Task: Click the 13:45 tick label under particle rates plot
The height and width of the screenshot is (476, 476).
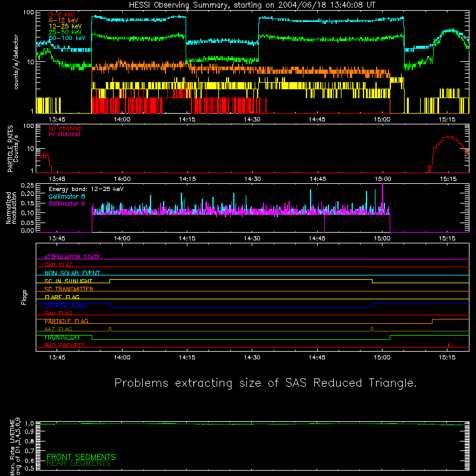Action: tap(57, 179)
